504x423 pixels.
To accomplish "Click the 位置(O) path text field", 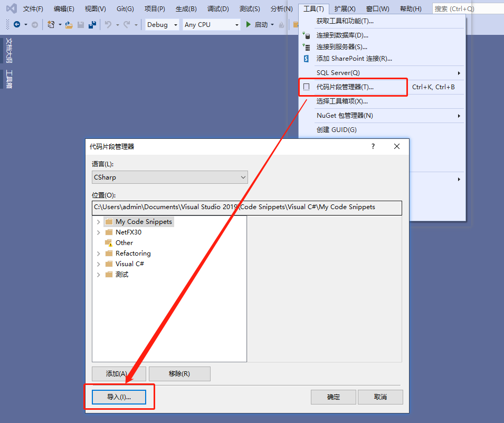I will coord(247,208).
